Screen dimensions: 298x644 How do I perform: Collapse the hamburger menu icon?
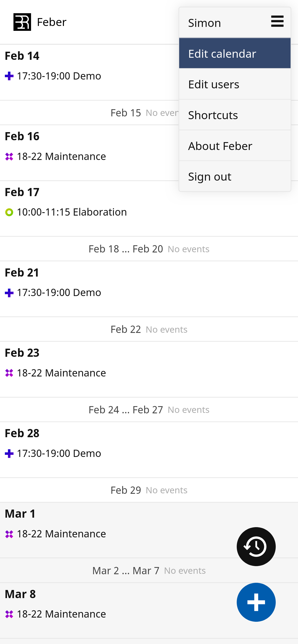coord(277,21)
